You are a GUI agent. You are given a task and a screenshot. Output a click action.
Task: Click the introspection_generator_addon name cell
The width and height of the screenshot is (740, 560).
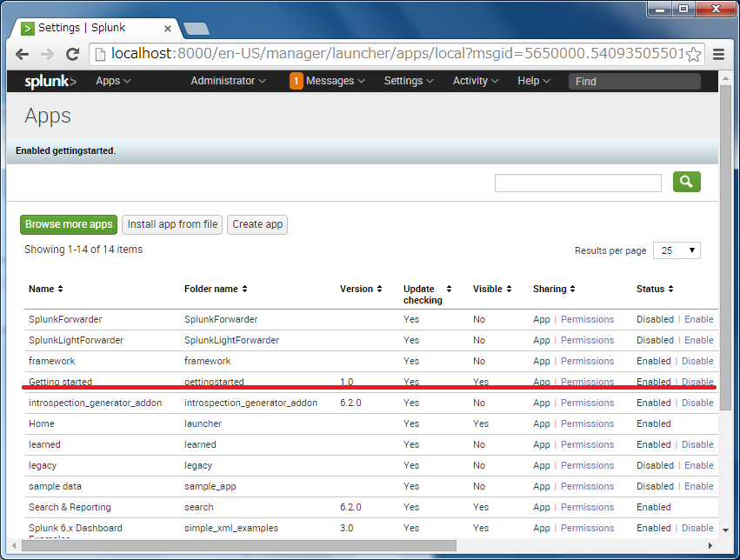[96, 403]
